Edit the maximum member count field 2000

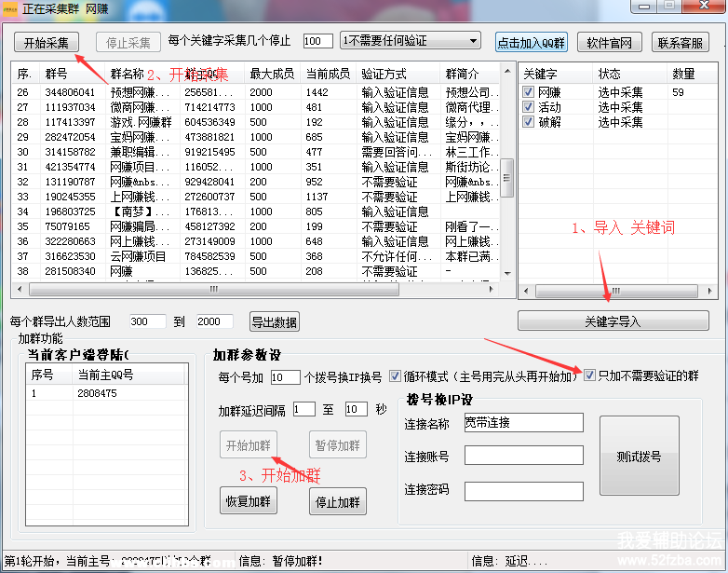214,321
